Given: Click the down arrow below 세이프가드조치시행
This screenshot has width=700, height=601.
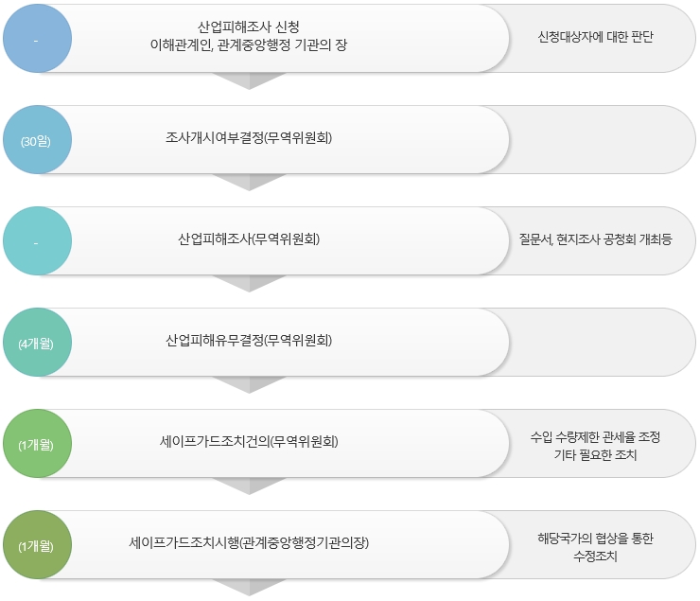Looking at the screenshot, I should 249,588.
